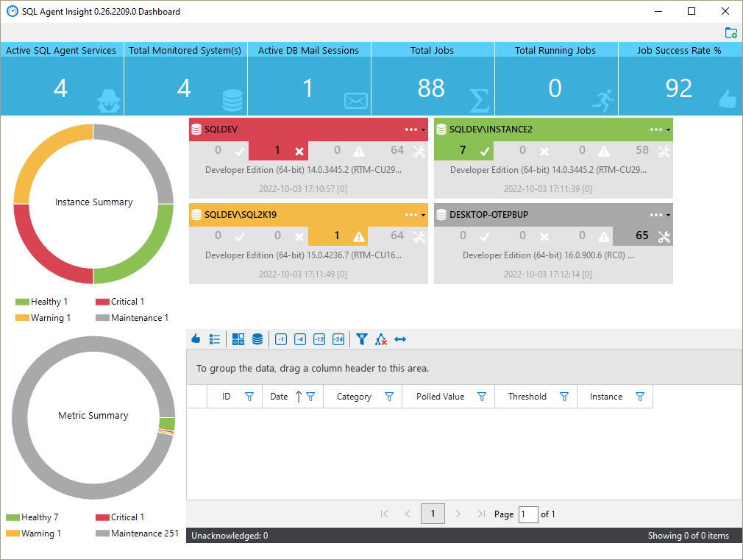
Task: Click the blue database icon in grid toolbar
Action: pyautogui.click(x=257, y=339)
